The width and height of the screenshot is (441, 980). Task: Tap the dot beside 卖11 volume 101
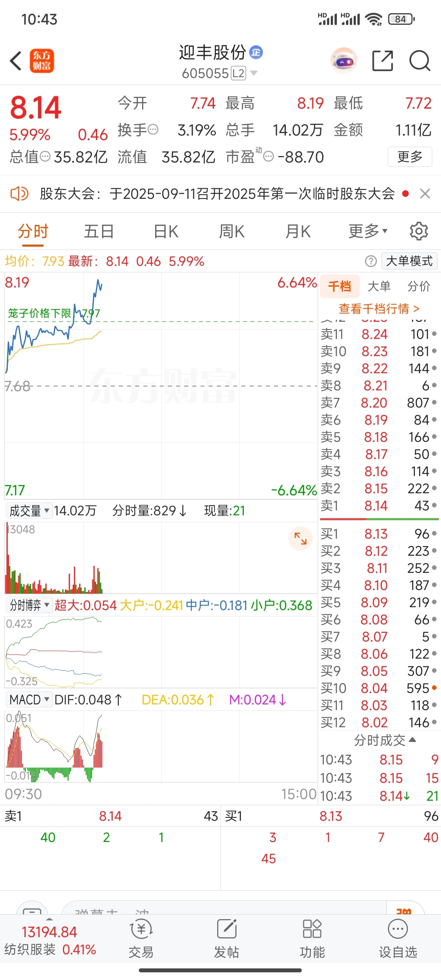point(434,334)
